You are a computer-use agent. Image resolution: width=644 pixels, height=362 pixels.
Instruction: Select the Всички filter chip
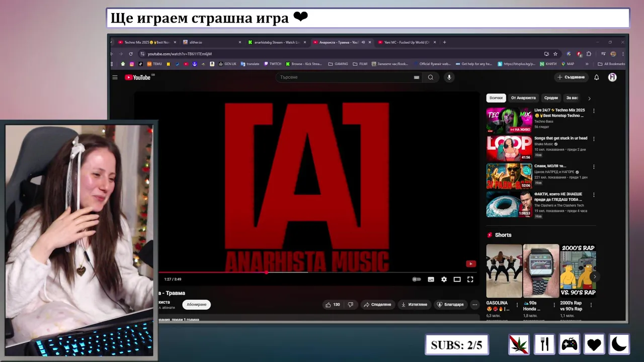[496, 98]
